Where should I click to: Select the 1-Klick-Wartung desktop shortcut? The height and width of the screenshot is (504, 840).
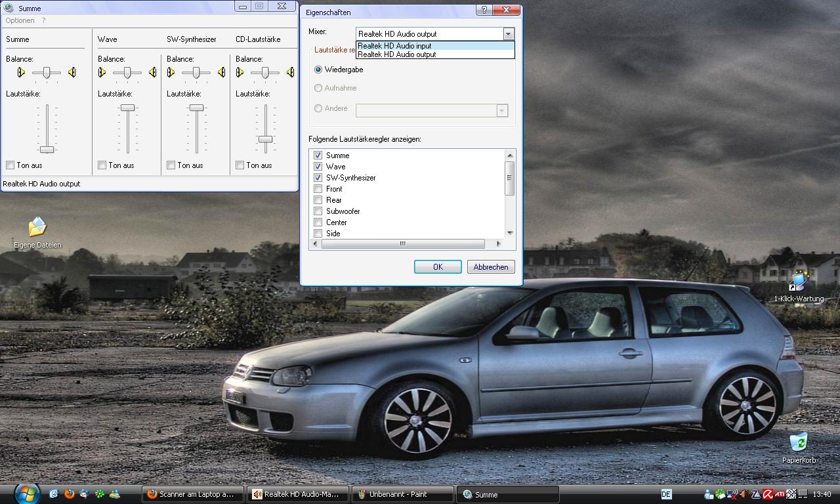click(799, 286)
